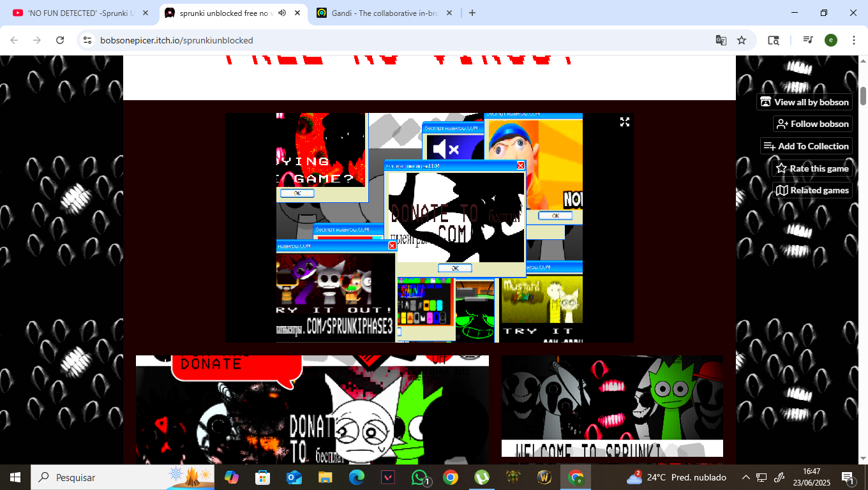Open the Chrome profile avatar
This screenshot has height=490, width=868.
pos(831,40)
